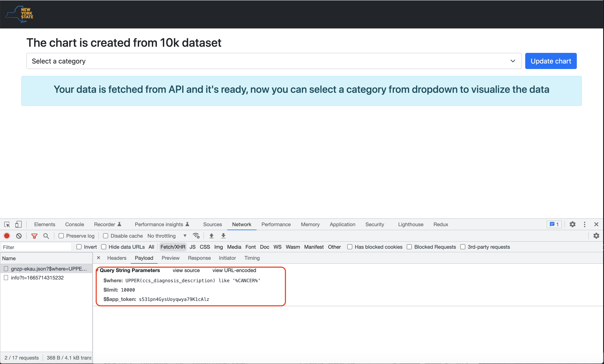
Task: Enable the Preserve log checkbox
Action: pos(61,236)
